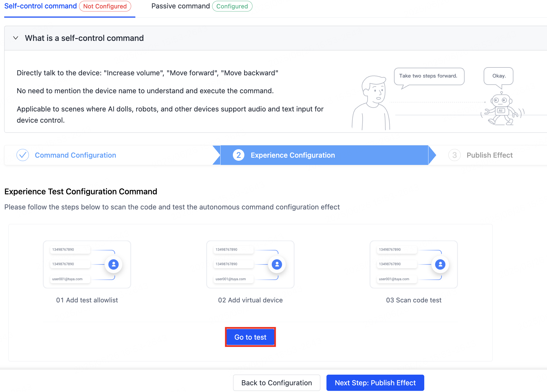Open the Command Configuration step
Image resolution: width=547 pixels, height=392 pixels.
point(75,155)
